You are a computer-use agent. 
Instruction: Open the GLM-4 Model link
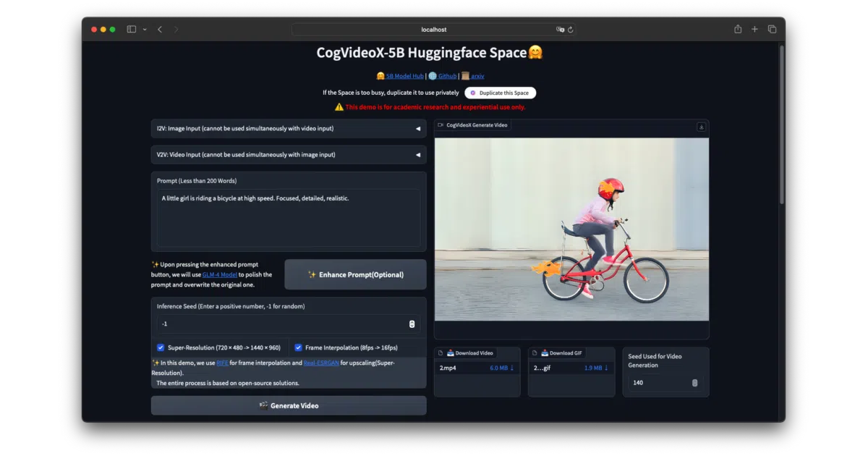(x=220, y=275)
